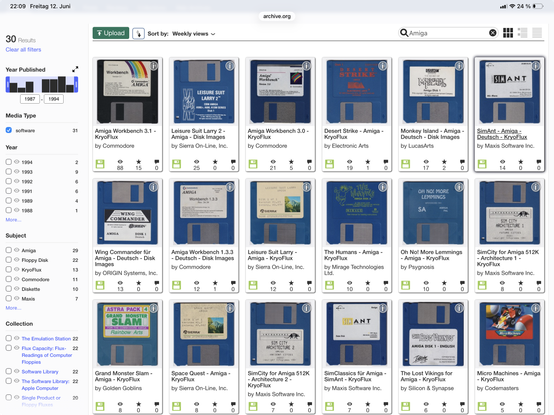Viewport: 554px width, 415px height.
Task: Open info for Desert Strike tile
Action: (383, 66)
